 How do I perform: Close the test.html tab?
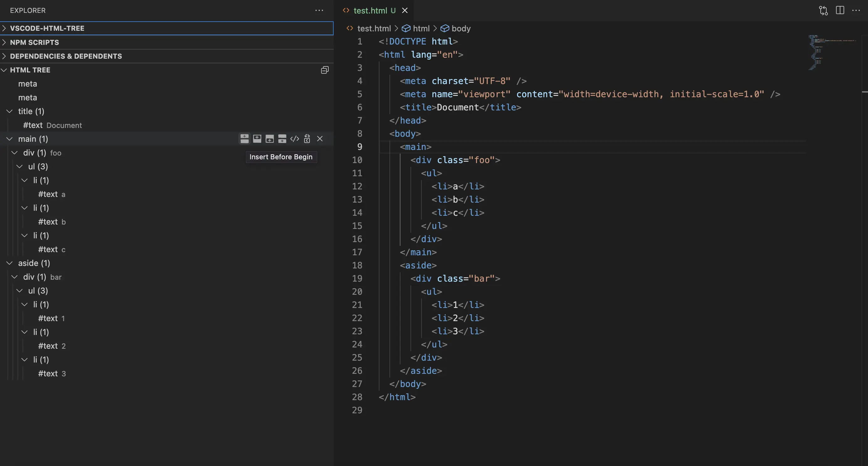tap(405, 10)
